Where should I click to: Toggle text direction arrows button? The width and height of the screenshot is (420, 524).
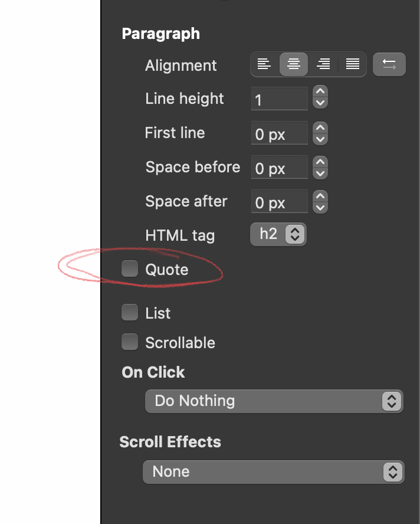tap(389, 64)
